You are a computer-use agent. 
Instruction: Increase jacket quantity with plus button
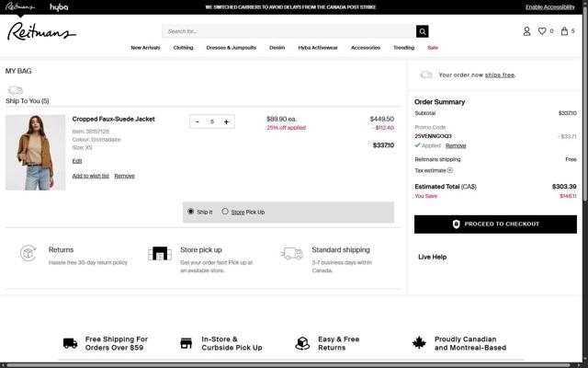[226, 121]
